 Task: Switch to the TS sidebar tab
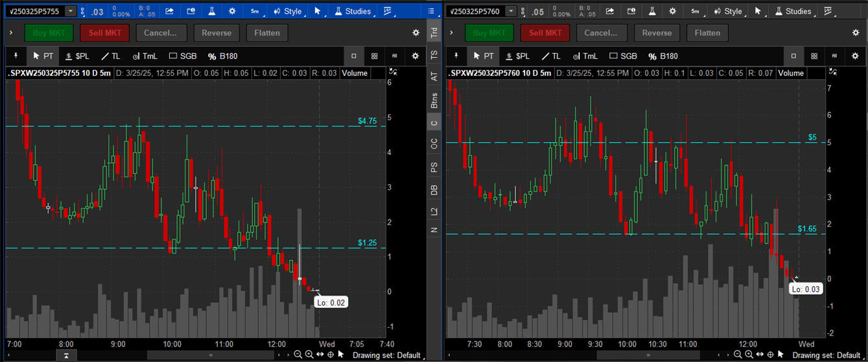(434, 56)
